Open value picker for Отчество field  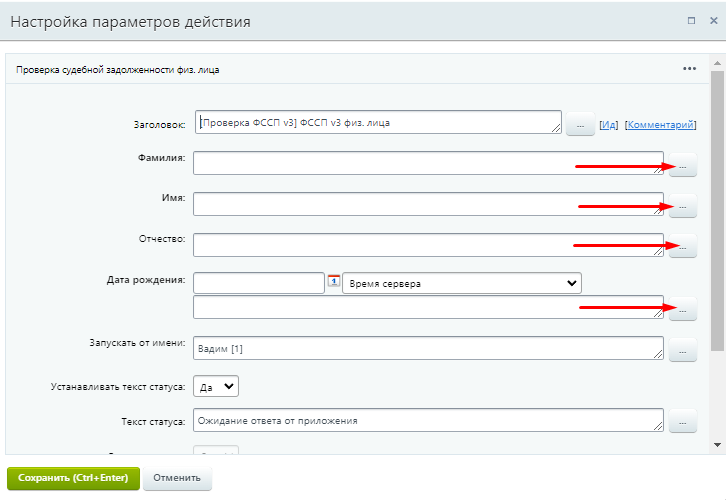pyautogui.click(x=682, y=247)
